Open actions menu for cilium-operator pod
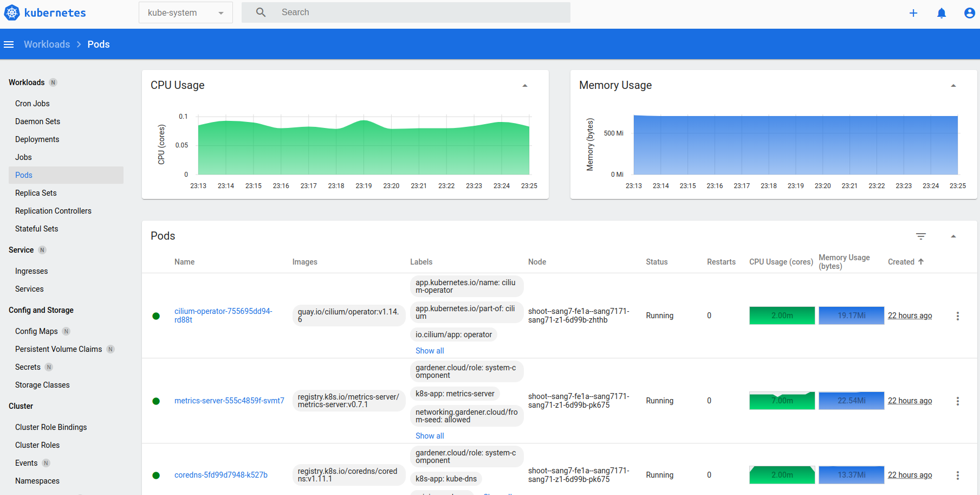 (x=958, y=316)
